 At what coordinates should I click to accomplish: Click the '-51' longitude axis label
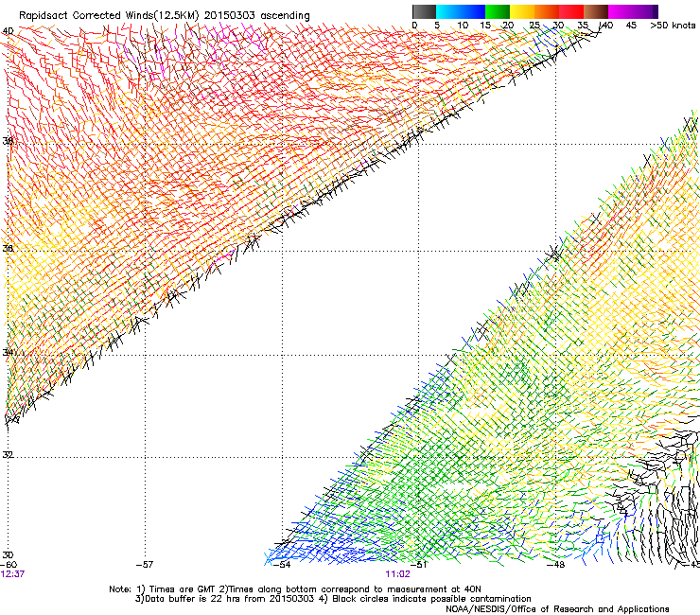click(418, 565)
